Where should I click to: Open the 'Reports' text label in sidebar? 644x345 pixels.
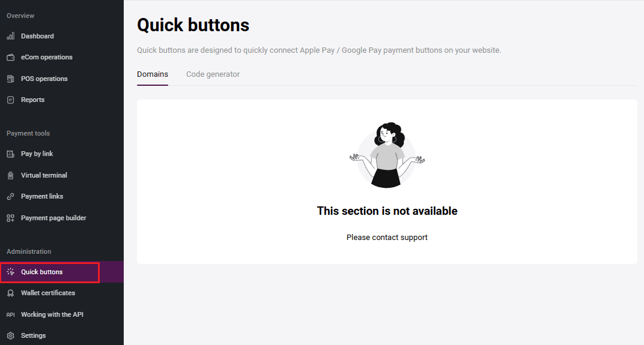pos(32,100)
